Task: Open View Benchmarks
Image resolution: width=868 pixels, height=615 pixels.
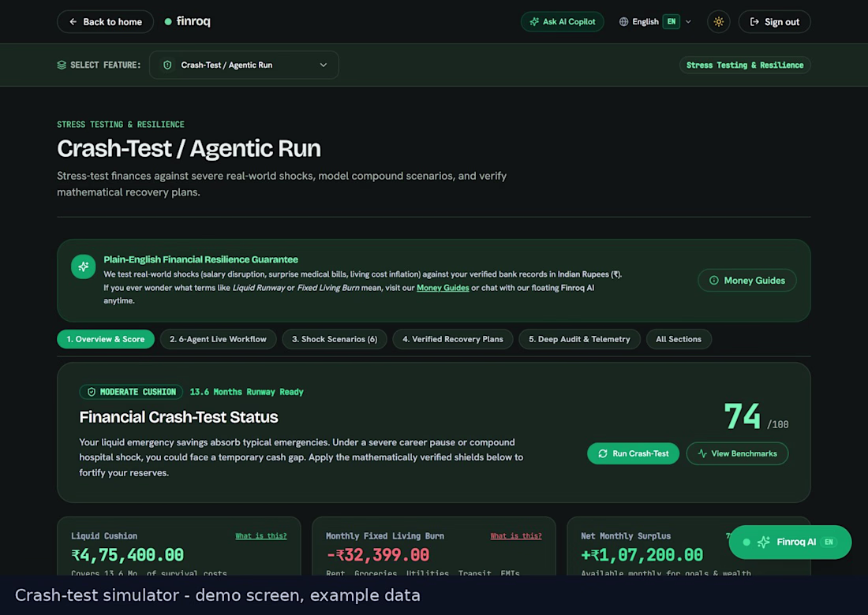Action: click(x=737, y=453)
